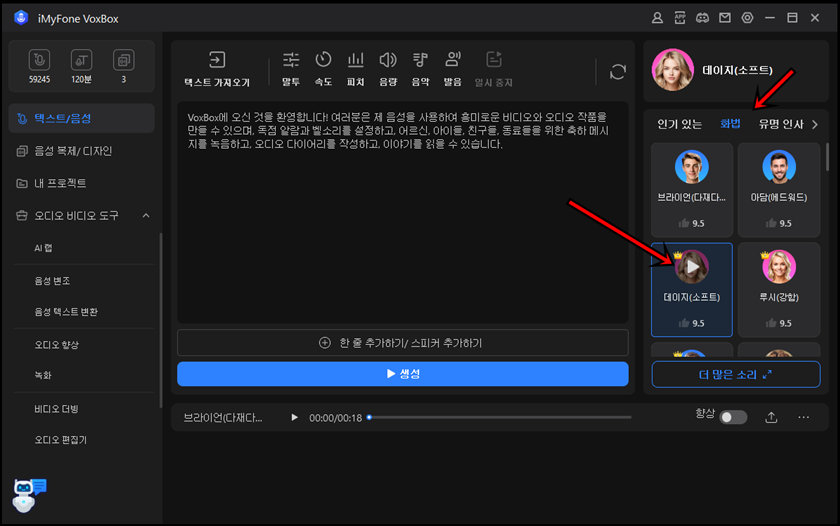Click the sidebar vertical scrollbar
The height and width of the screenshot is (526, 840).
[161, 320]
